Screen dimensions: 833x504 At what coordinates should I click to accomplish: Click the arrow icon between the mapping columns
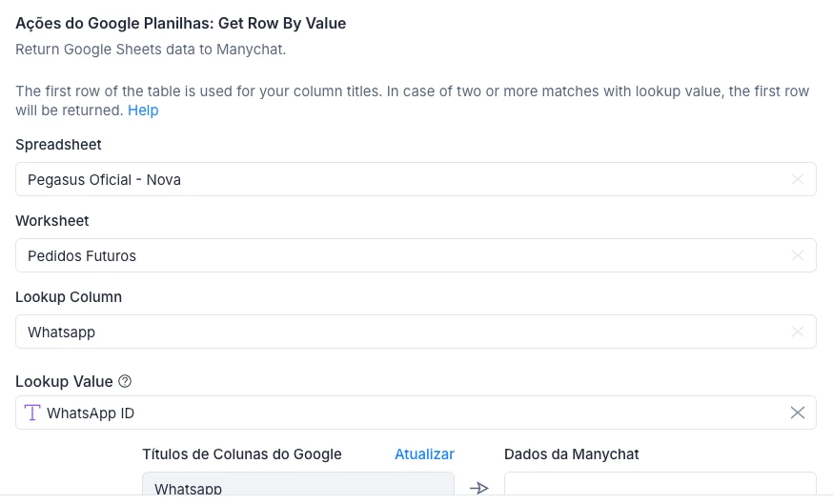[x=478, y=488]
